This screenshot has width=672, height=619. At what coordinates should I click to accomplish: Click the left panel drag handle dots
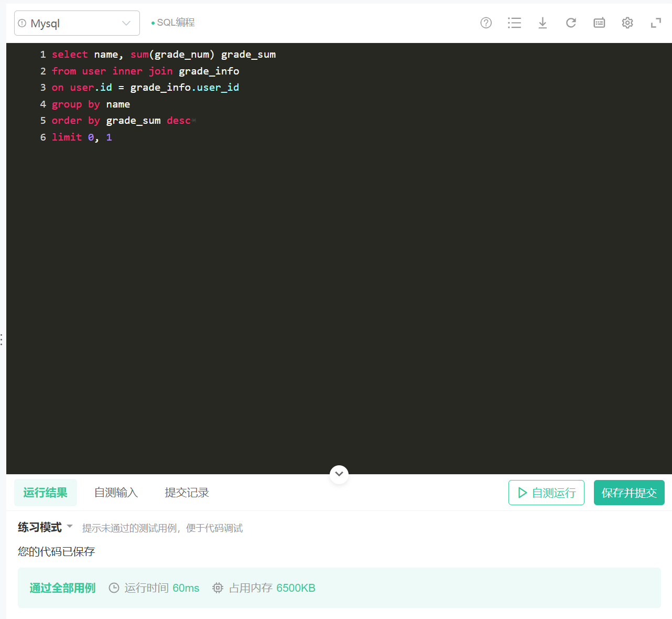click(x=2, y=339)
